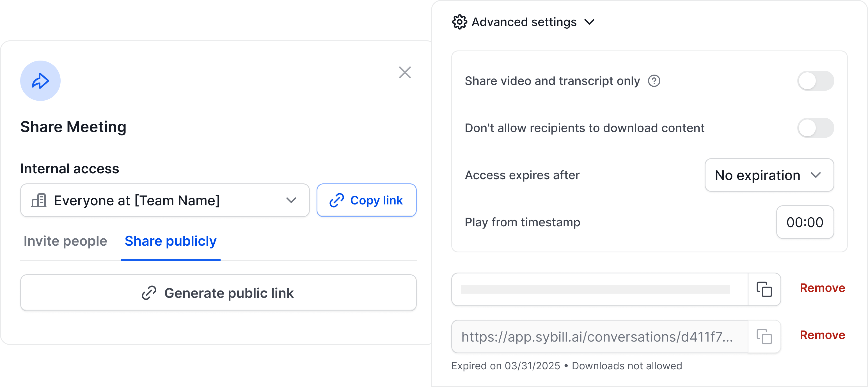Image resolution: width=868 pixels, height=387 pixels.
Task: Click the Play from timestamp 00:00 field
Action: (804, 222)
